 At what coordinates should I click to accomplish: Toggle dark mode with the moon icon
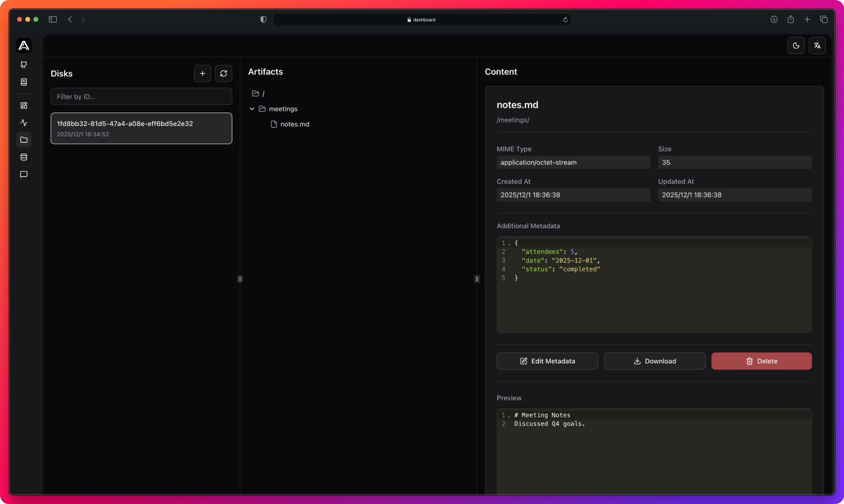pos(796,45)
